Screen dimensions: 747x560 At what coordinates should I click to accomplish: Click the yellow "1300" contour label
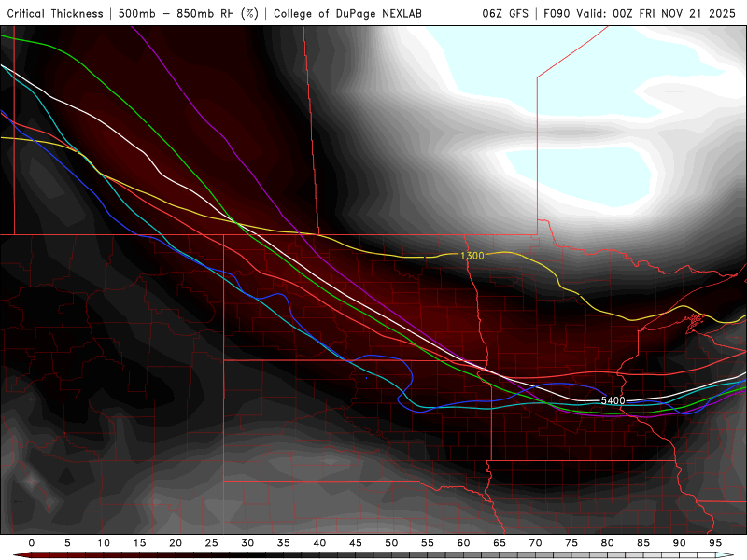(x=472, y=256)
